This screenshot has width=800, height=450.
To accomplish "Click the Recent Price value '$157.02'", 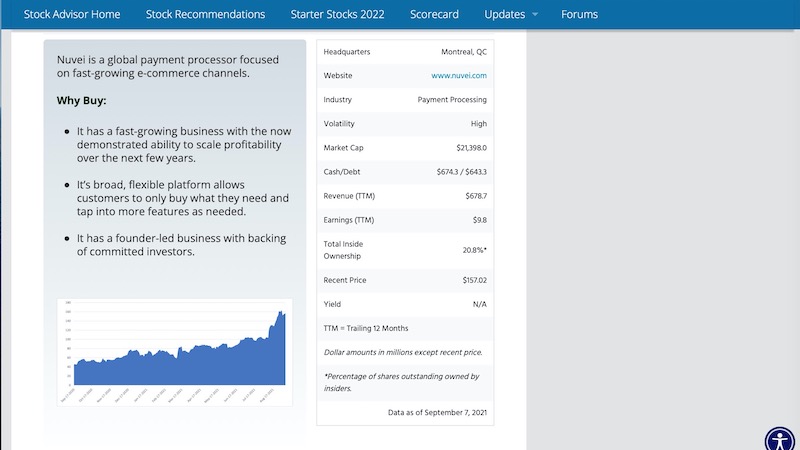I will 474,280.
